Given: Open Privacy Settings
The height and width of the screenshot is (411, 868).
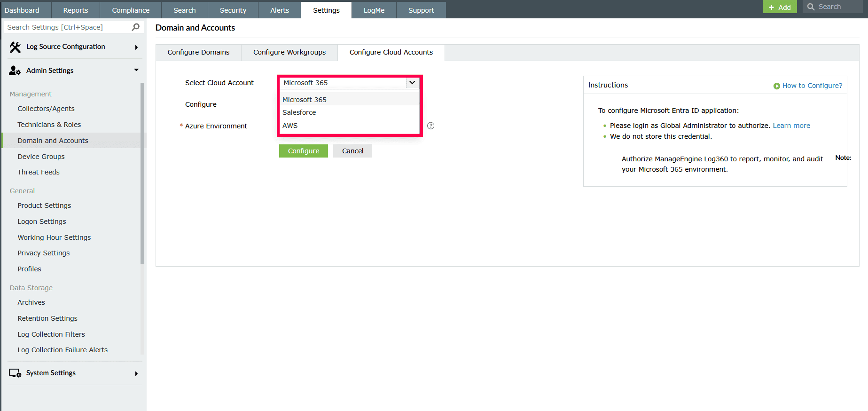Looking at the screenshot, I should pos(44,253).
